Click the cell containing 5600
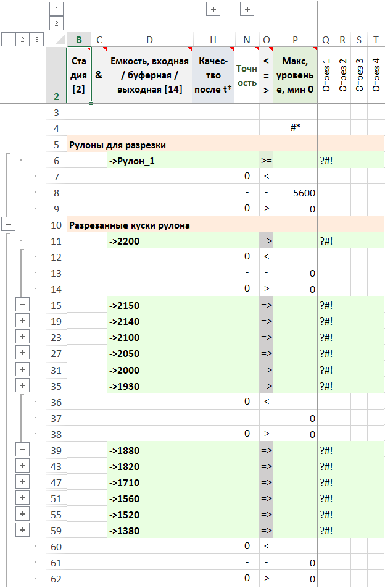This screenshot has width=385, height=588. click(x=295, y=192)
